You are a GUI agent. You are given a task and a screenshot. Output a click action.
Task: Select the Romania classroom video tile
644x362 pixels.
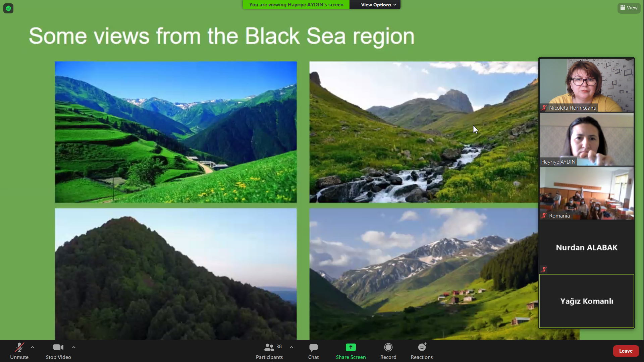(x=586, y=193)
